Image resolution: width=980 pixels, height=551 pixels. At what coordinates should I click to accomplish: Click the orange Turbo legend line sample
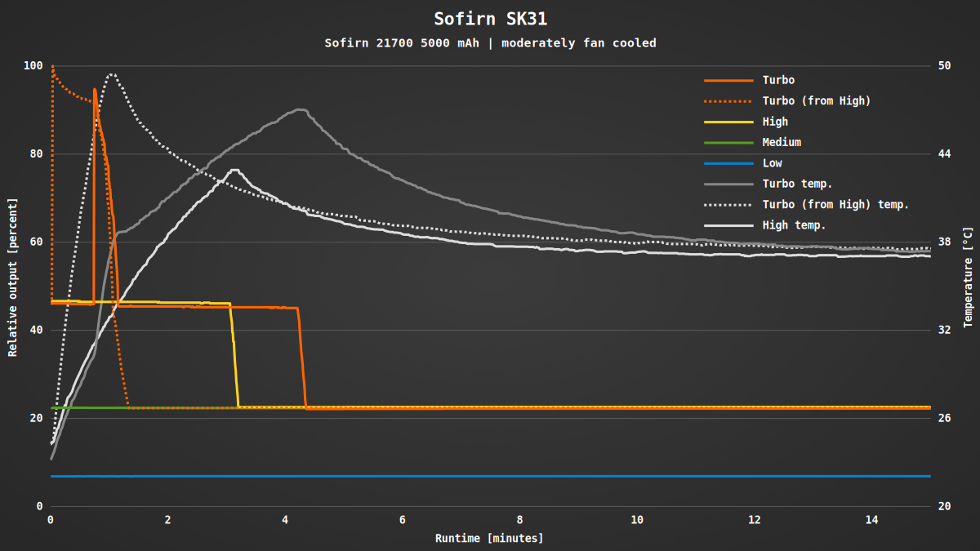pyautogui.click(x=728, y=80)
